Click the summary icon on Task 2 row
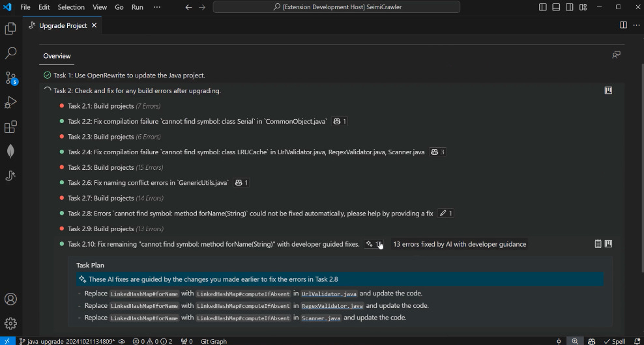This screenshot has height=345, width=644. (x=608, y=90)
